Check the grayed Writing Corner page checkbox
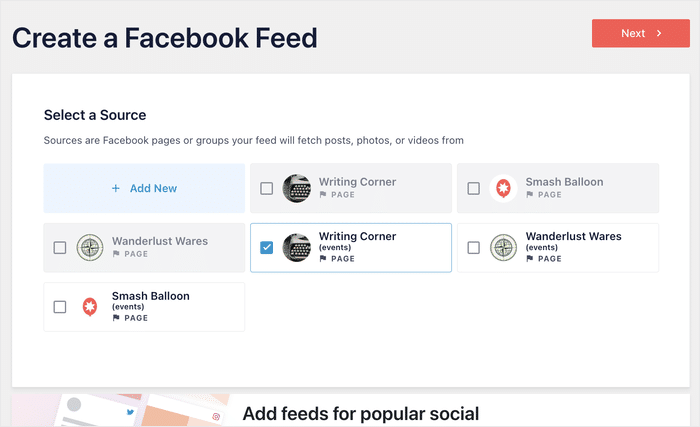This screenshot has height=427, width=700. (x=267, y=188)
